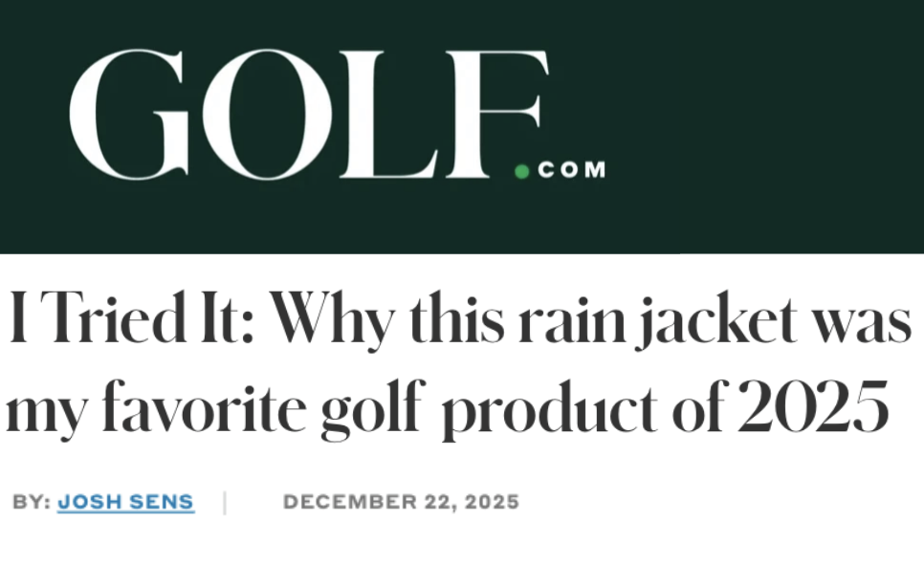
Task: Click the "I Tried It:" headline prefix
Action: tap(131, 318)
